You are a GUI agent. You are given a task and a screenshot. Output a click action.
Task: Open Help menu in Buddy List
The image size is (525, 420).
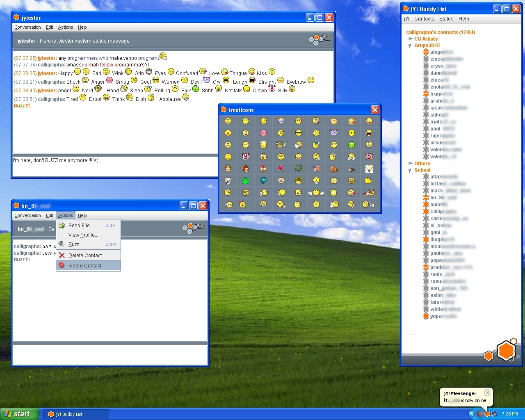pyautogui.click(x=463, y=19)
